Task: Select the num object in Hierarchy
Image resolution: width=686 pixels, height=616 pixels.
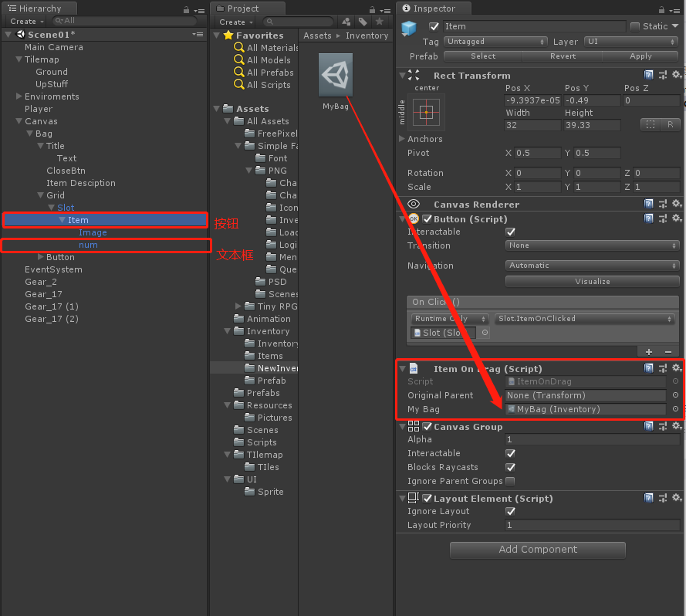Action: pyautogui.click(x=88, y=245)
